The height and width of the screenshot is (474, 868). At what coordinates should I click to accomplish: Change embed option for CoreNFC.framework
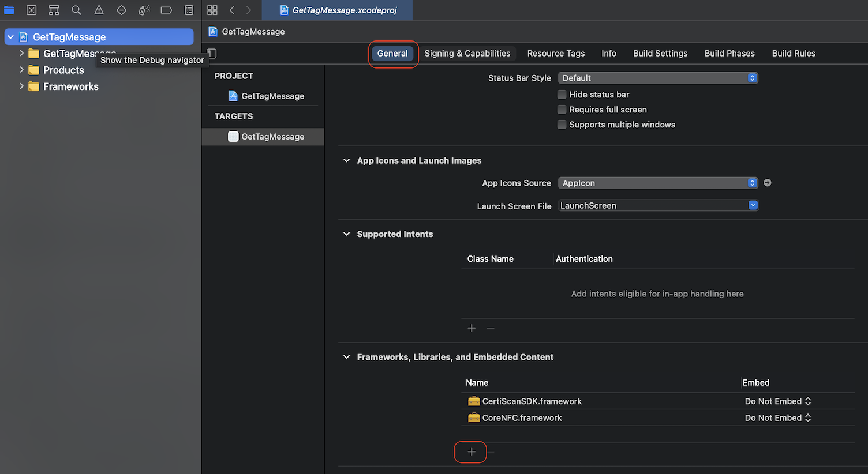[778, 418]
